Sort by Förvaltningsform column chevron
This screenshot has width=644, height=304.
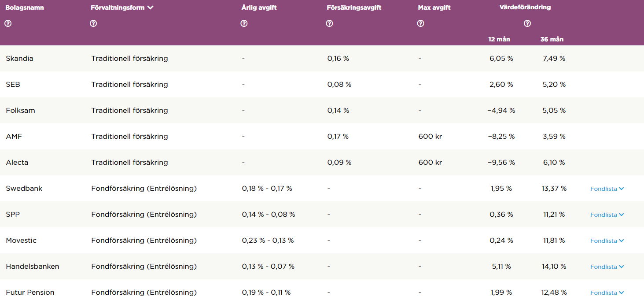(x=151, y=7)
